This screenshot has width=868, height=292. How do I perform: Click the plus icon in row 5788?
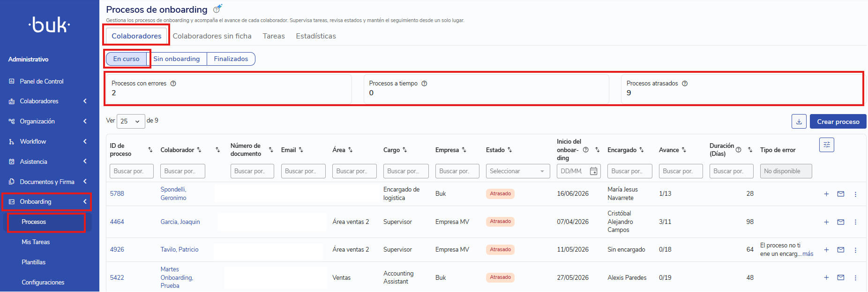click(x=826, y=194)
